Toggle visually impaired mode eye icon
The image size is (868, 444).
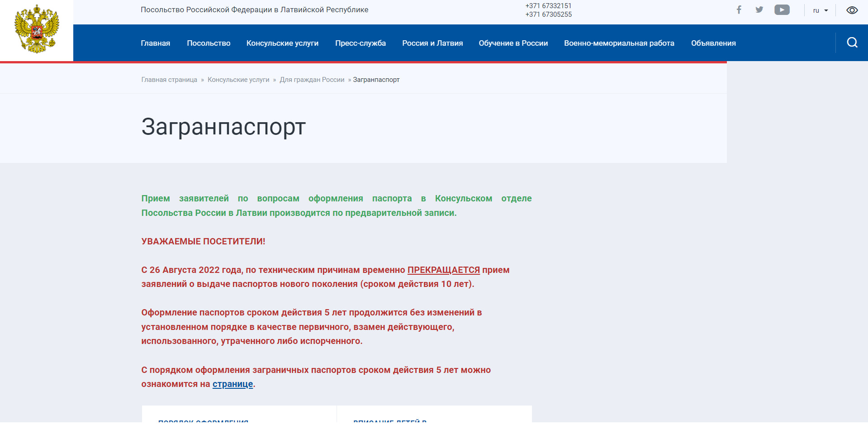[852, 10]
